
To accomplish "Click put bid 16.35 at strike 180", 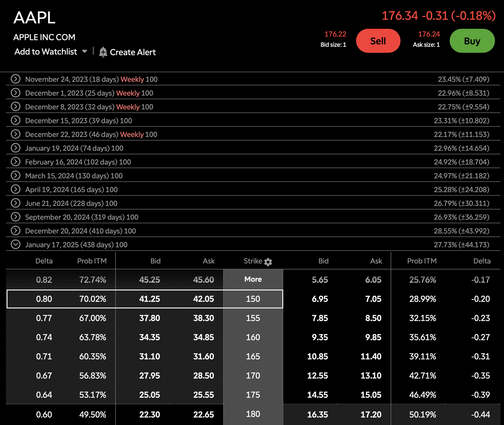I will click(317, 415).
